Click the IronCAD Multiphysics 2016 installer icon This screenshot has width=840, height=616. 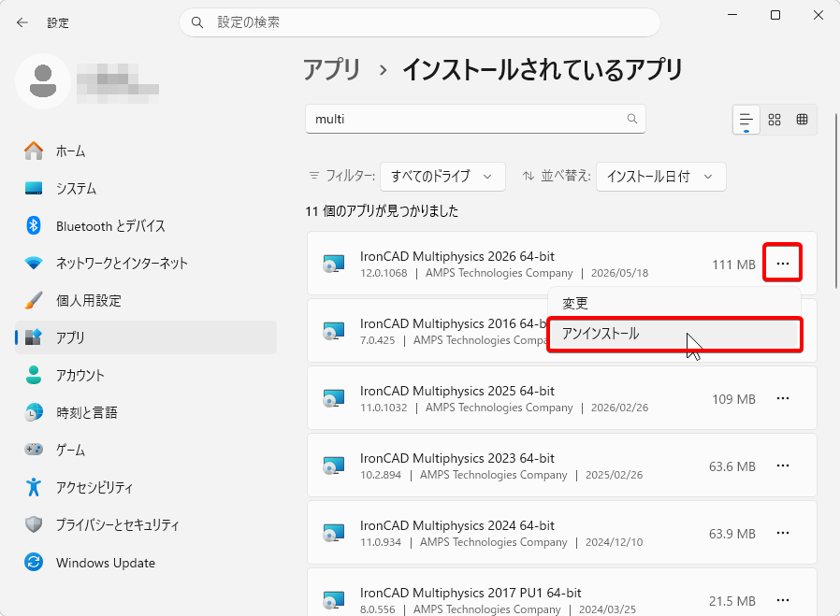tap(333, 331)
